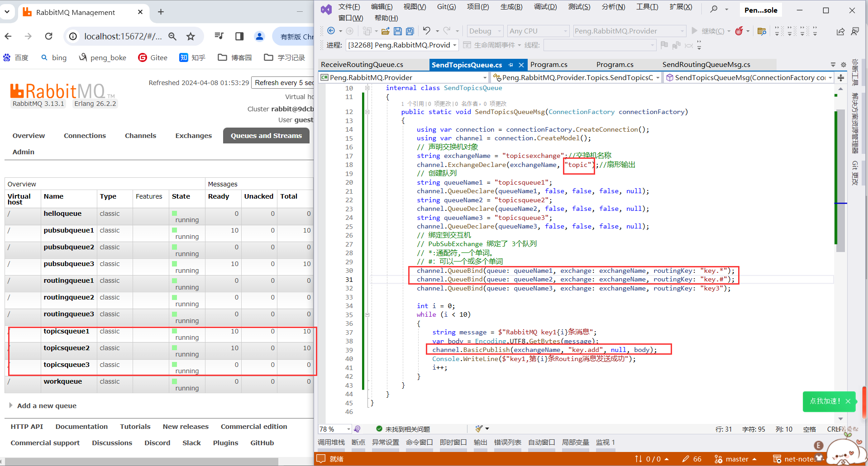Click the GitHub footer link
Viewport: 868px width, 466px height.
(x=262, y=443)
